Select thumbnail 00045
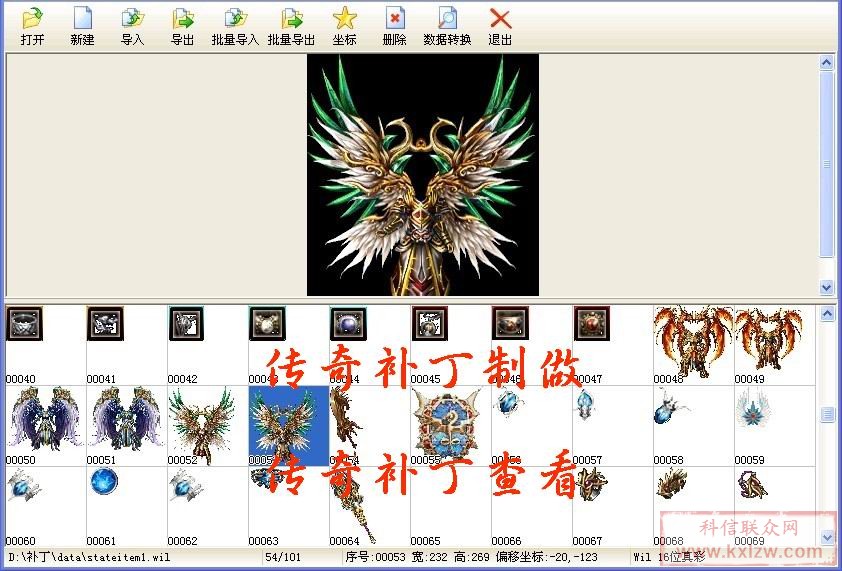 click(x=429, y=323)
